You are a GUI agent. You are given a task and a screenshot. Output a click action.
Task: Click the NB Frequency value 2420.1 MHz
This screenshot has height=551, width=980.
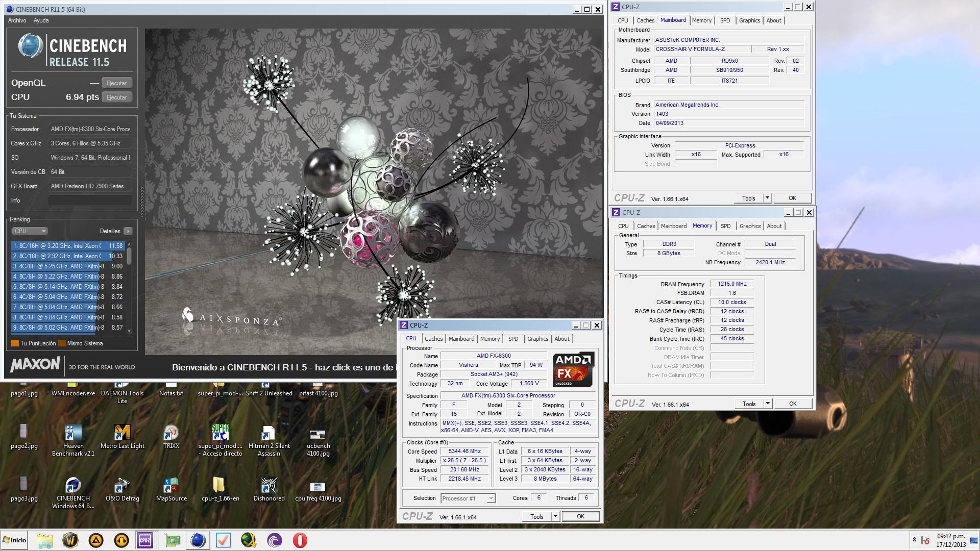click(770, 263)
